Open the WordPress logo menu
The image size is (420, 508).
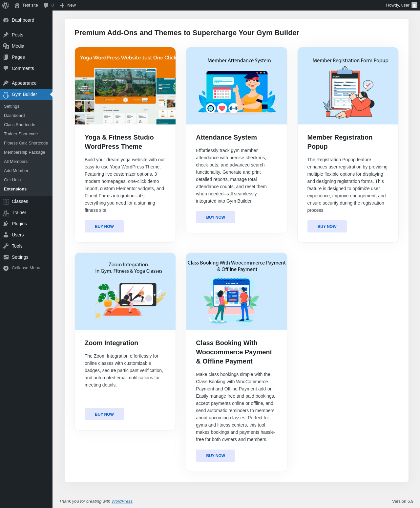tap(6, 5)
